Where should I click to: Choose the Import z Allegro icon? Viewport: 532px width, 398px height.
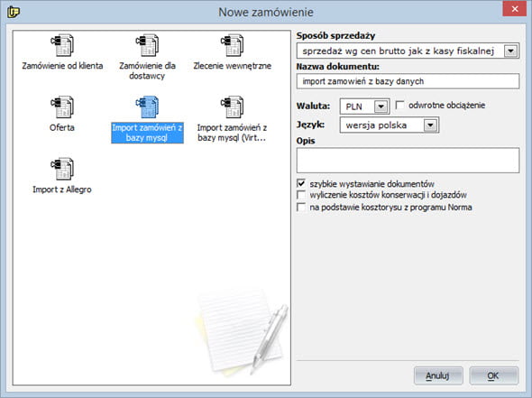(x=62, y=169)
